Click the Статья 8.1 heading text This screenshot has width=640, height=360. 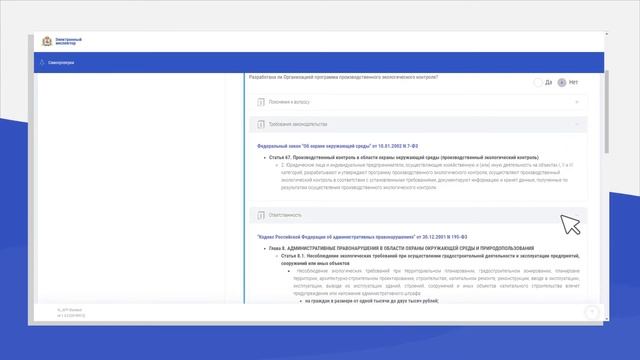coord(430,260)
